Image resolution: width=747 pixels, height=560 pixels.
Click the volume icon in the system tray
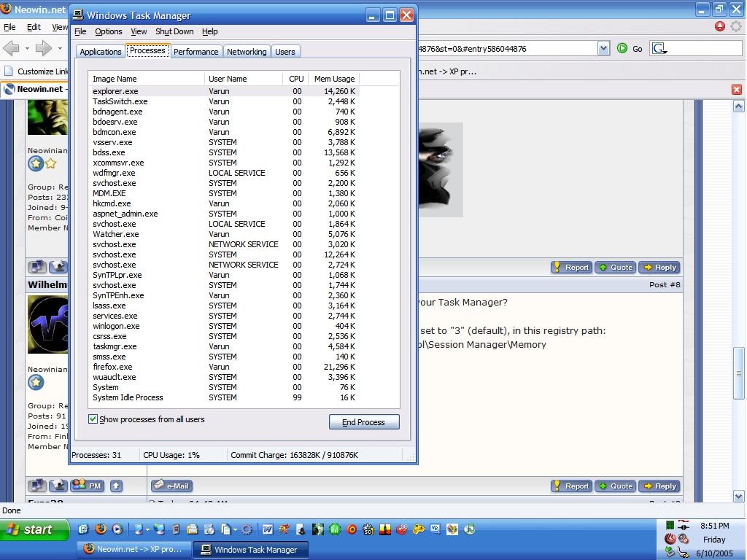pos(683,538)
